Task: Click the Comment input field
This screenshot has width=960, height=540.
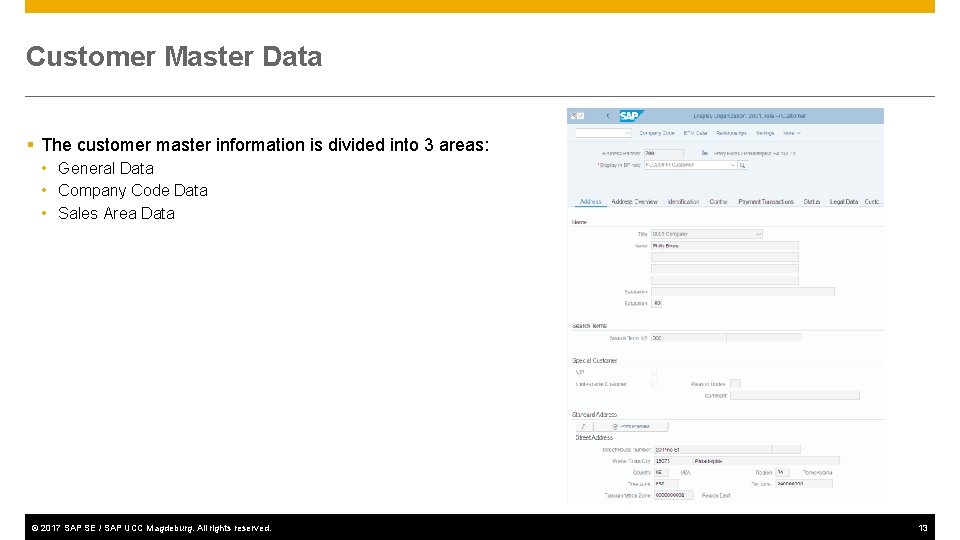Action: (795, 396)
